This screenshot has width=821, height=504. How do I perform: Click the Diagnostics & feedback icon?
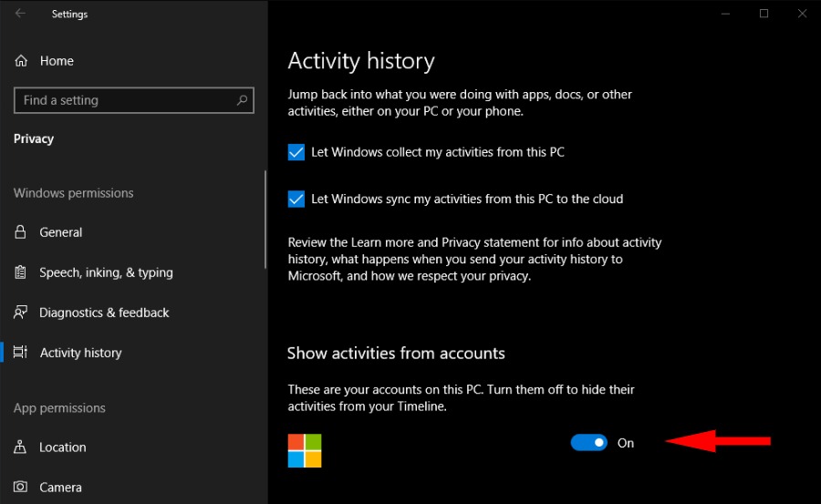21,313
